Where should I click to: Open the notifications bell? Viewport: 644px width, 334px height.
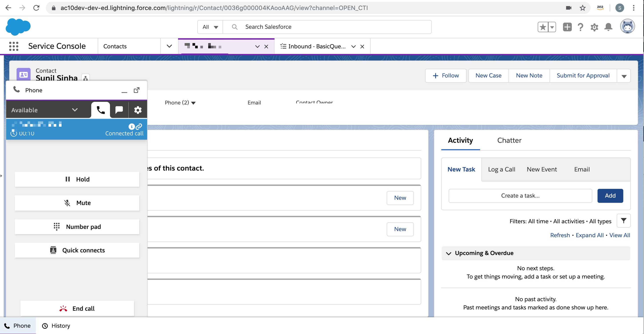(x=608, y=27)
